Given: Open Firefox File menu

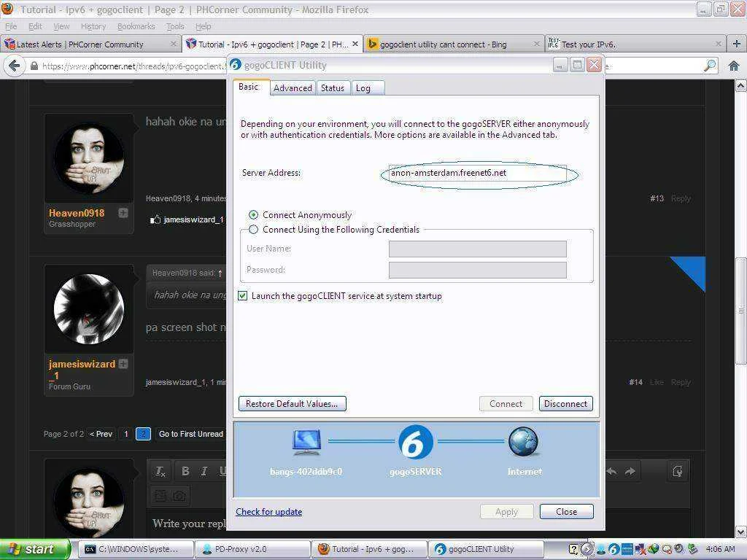Looking at the screenshot, I should pos(11,26).
